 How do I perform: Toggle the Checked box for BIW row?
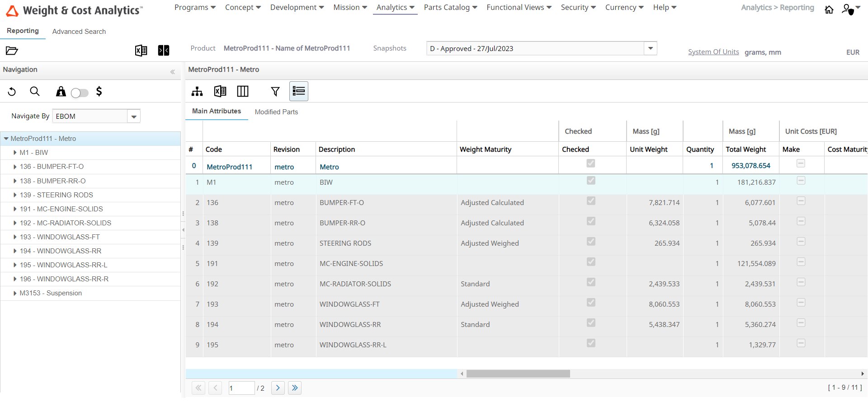(x=591, y=181)
